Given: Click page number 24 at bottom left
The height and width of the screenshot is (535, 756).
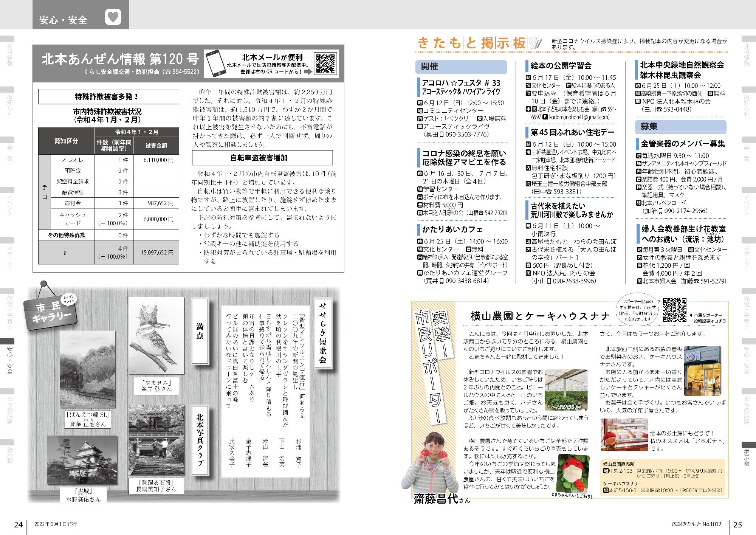Looking at the screenshot, I should pos(18,524).
